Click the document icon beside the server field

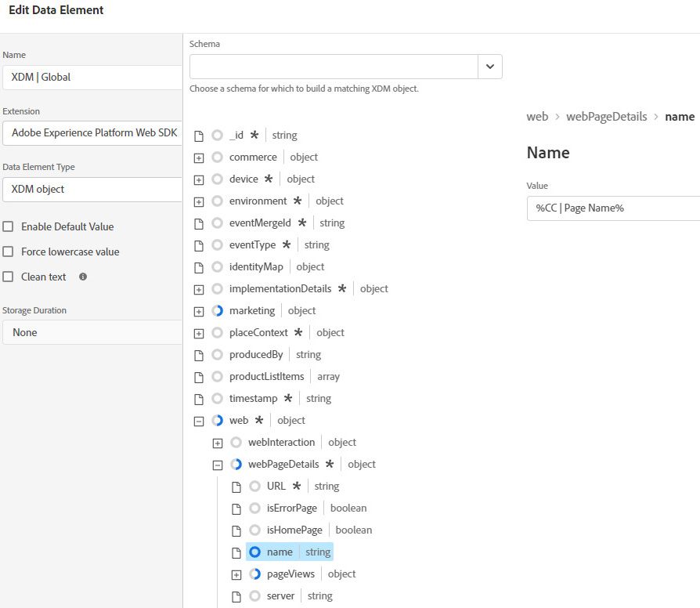[x=236, y=595]
